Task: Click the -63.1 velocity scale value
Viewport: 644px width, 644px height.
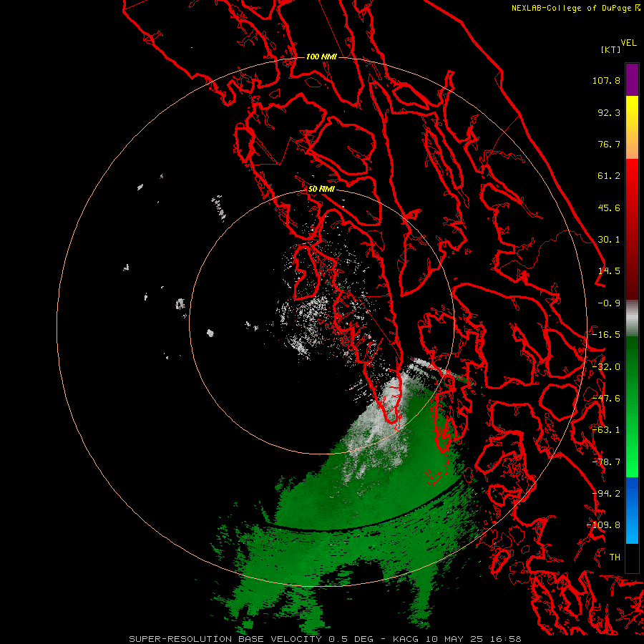Action: (606, 430)
